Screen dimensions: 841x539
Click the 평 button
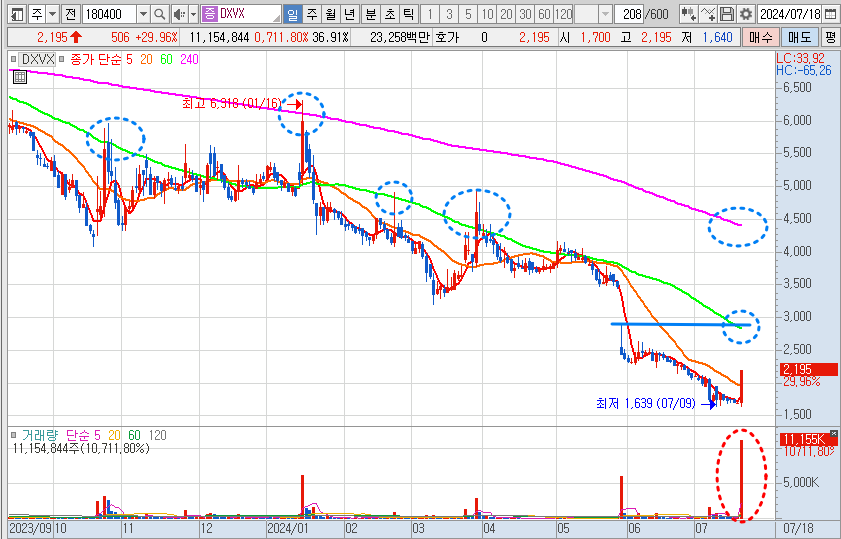coord(830,38)
